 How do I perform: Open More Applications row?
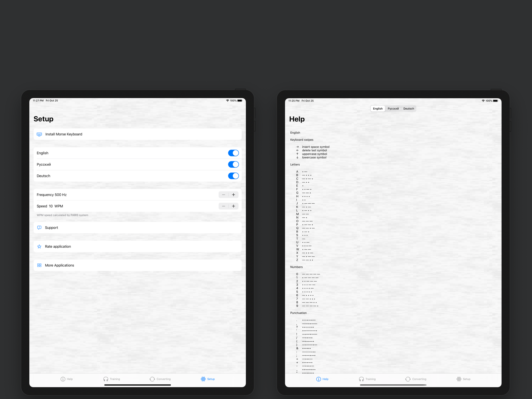click(x=137, y=265)
